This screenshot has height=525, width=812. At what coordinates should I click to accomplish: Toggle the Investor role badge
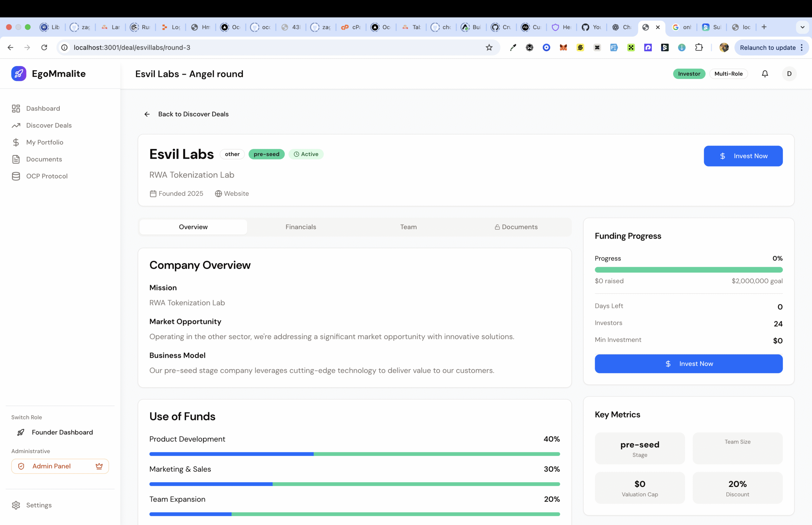[x=689, y=74]
